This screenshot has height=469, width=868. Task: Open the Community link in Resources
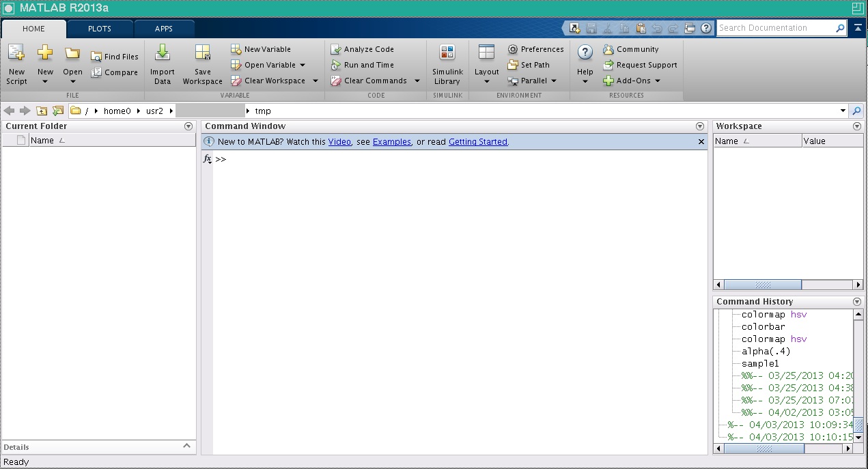pos(631,49)
